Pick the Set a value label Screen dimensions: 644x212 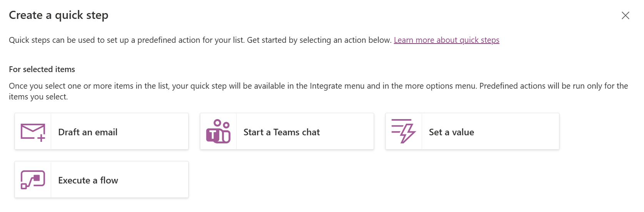pos(451,132)
